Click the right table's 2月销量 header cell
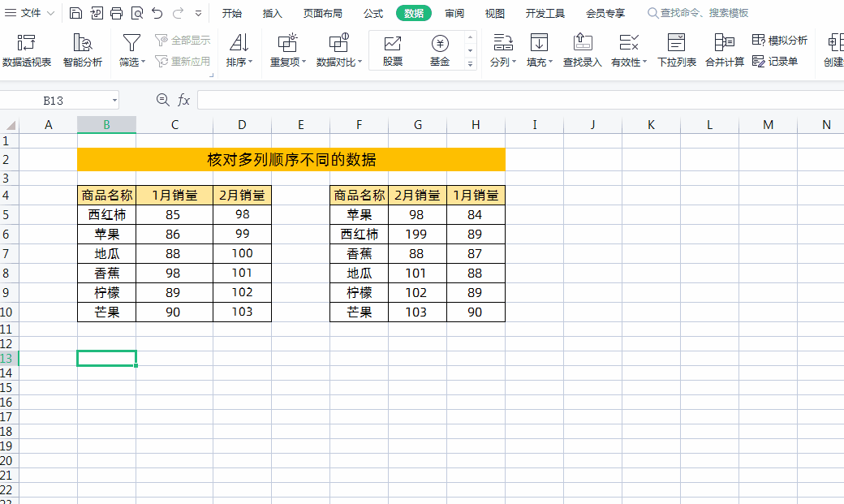 pyautogui.click(x=417, y=195)
